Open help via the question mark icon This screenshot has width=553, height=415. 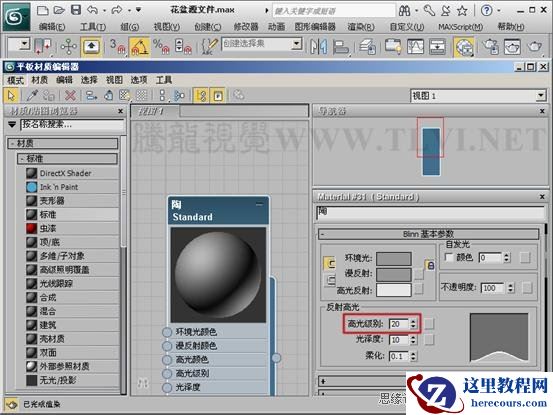coord(487,11)
